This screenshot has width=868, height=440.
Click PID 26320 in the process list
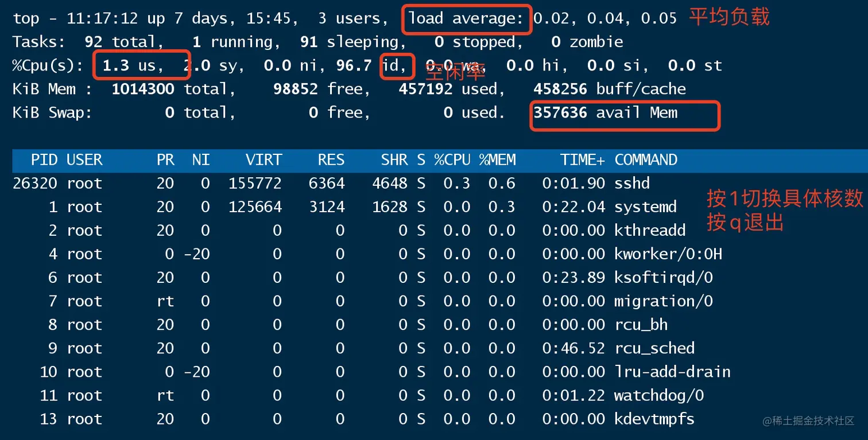pos(35,184)
